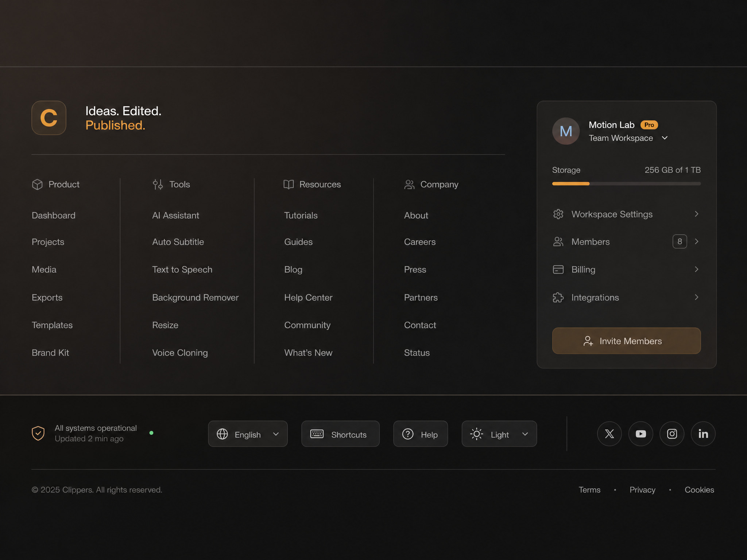
Task: Click the add-user icon in Invite Members
Action: [588, 341]
